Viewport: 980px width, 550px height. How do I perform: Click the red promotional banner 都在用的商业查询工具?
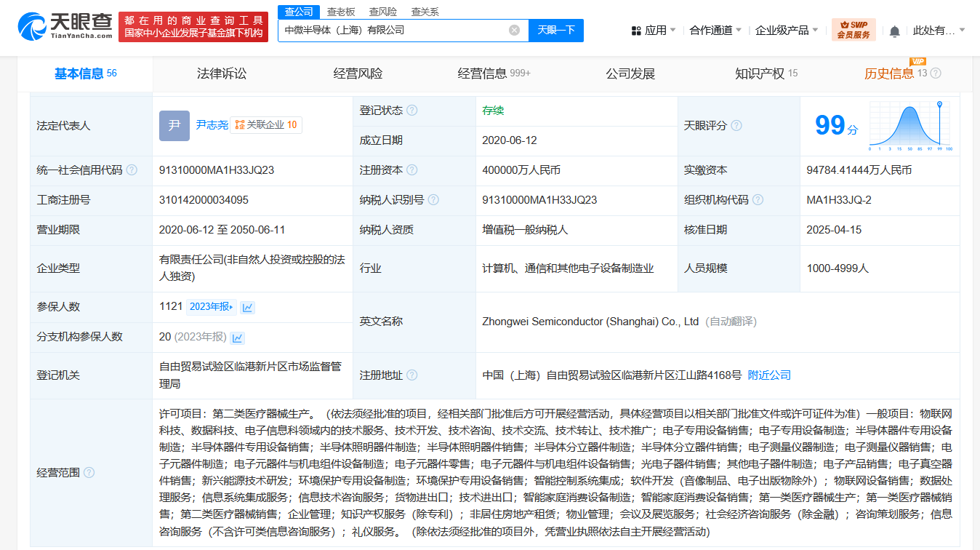[194, 27]
